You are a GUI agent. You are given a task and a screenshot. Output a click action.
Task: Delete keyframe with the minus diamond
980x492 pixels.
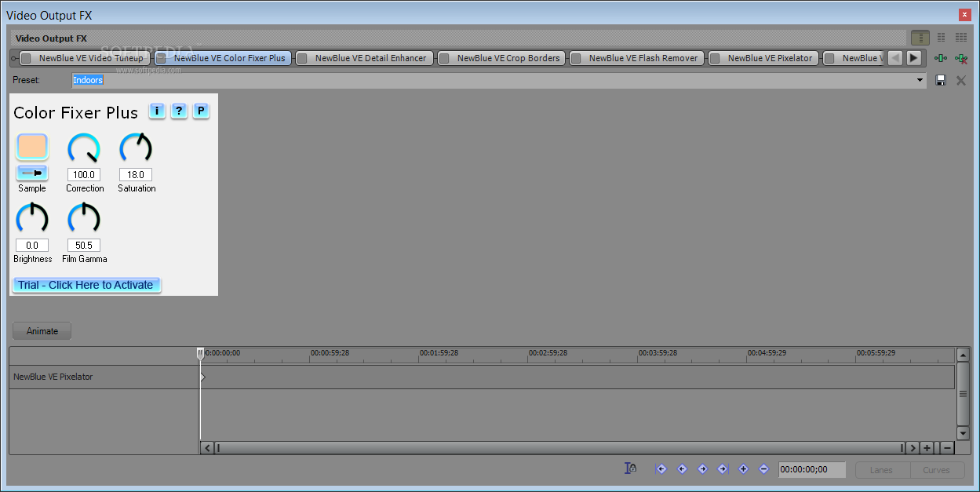point(763,469)
